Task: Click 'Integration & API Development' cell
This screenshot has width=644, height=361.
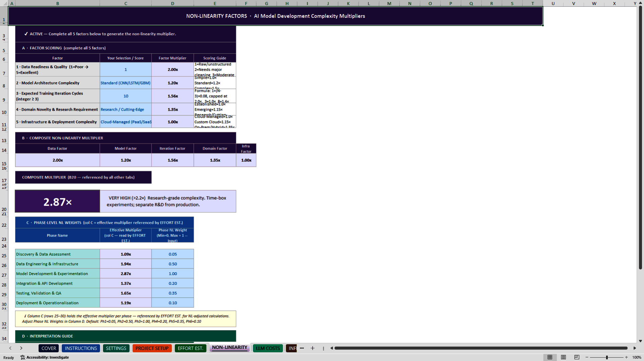Action: [57, 283]
